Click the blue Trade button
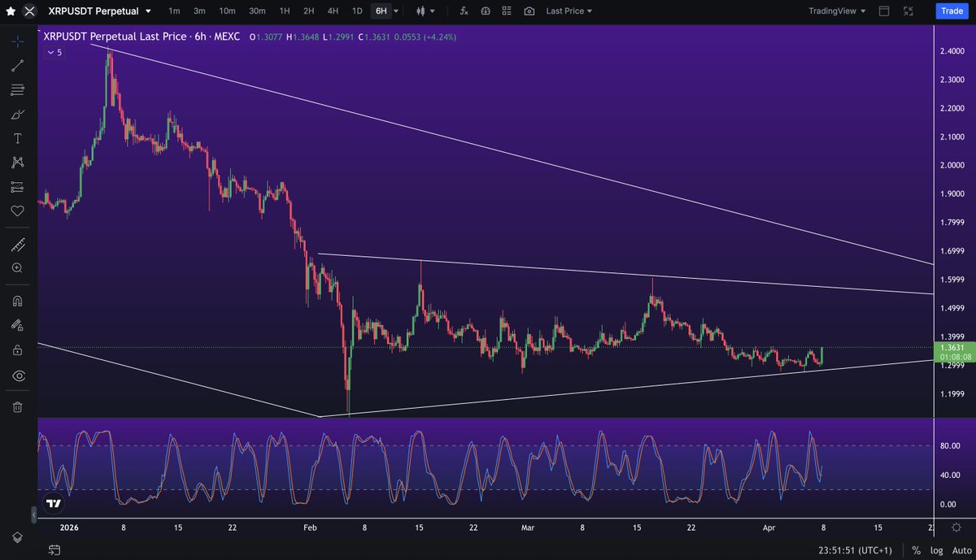The width and height of the screenshot is (976, 560). (x=949, y=11)
